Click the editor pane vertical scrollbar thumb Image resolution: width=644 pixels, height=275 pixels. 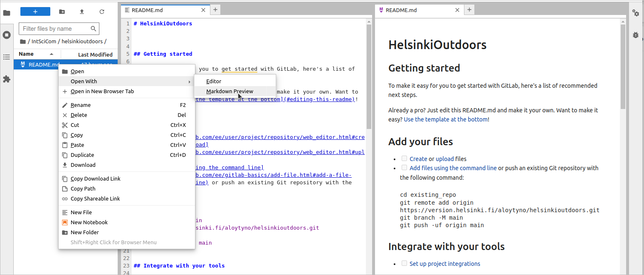click(x=369, y=77)
